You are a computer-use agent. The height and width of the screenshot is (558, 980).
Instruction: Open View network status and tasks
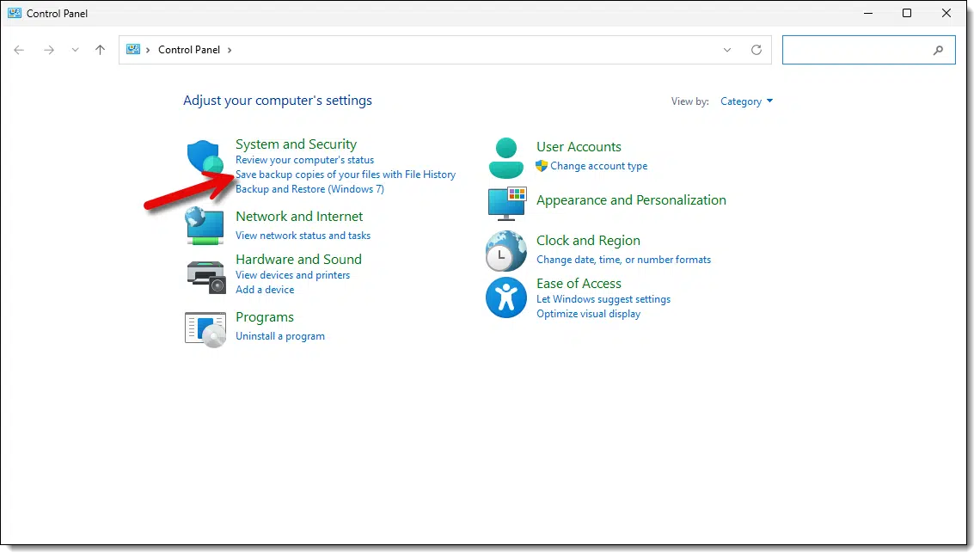click(303, 236)
